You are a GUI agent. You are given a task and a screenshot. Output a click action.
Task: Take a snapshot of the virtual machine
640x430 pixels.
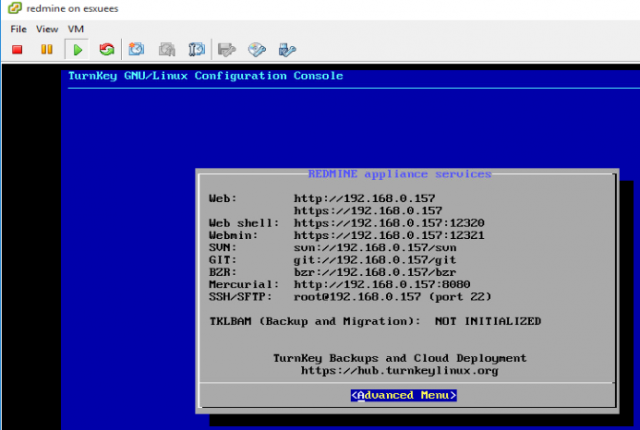click(x=136, y=49)
